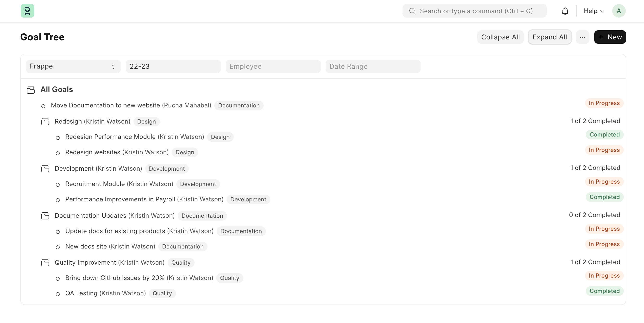The image size is (644, 323).
Task: Open the notifications bell
Action: 565,11
